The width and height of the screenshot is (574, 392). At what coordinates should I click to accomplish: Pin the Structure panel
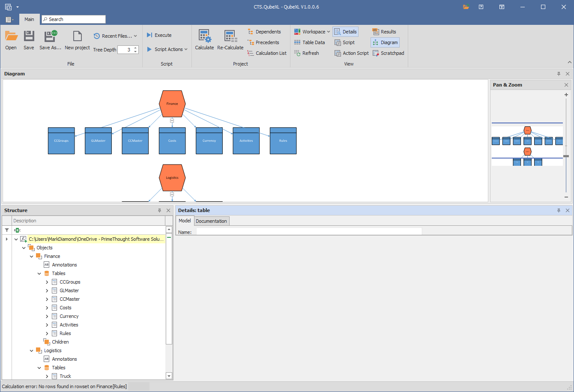(x=159, y=210)
